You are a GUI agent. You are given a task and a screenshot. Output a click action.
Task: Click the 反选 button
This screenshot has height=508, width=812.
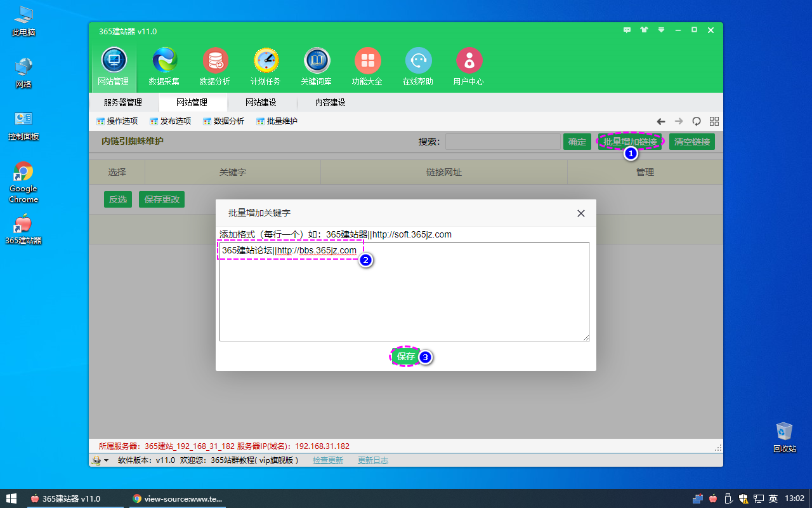click(x=118, y=199)
